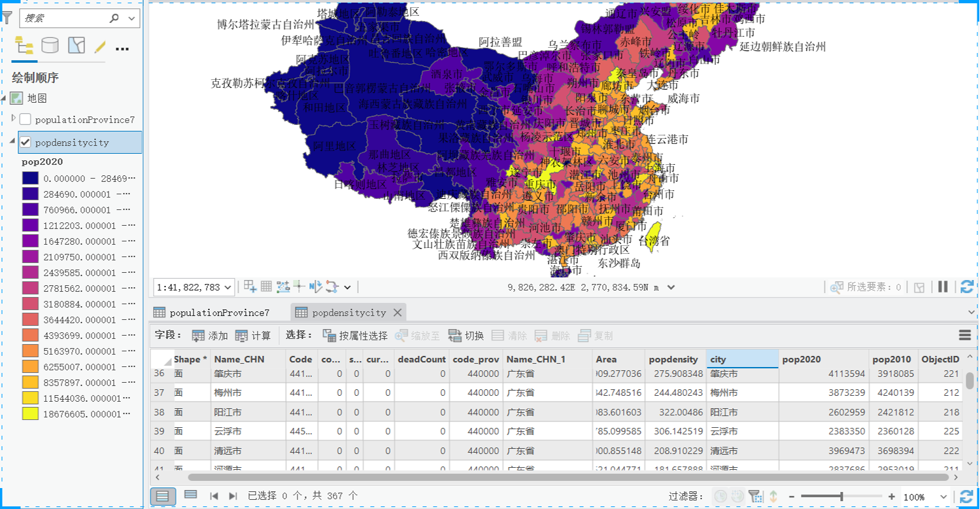Expand the populationProvince7 layer
The width and height of the screenshot is (980, 509).
14,118
